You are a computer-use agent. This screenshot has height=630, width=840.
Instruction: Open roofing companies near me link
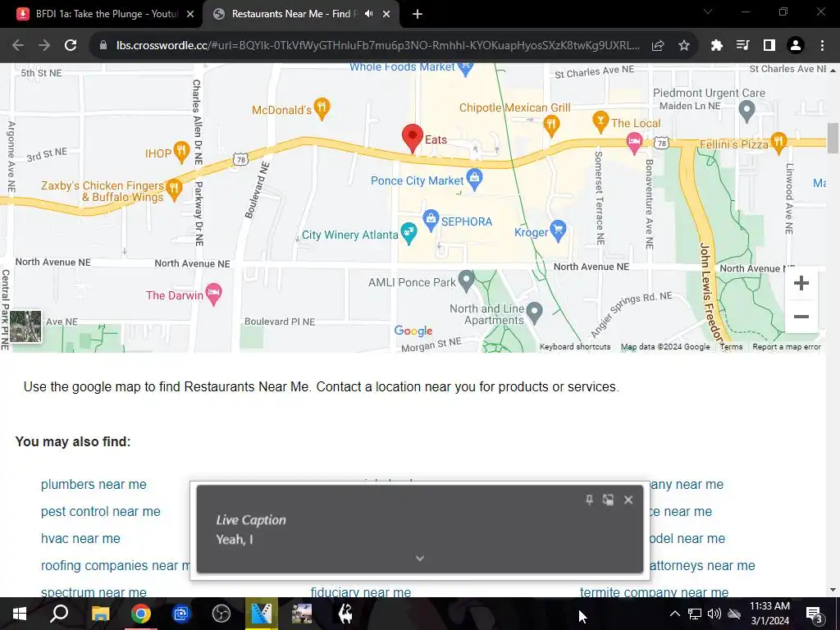point(115,566)
